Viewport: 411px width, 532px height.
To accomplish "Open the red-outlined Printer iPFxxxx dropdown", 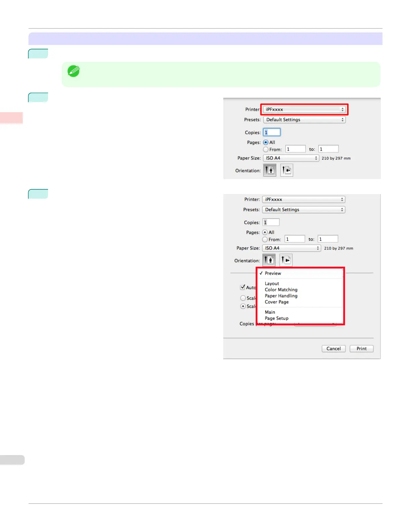I will click(304, 109).
